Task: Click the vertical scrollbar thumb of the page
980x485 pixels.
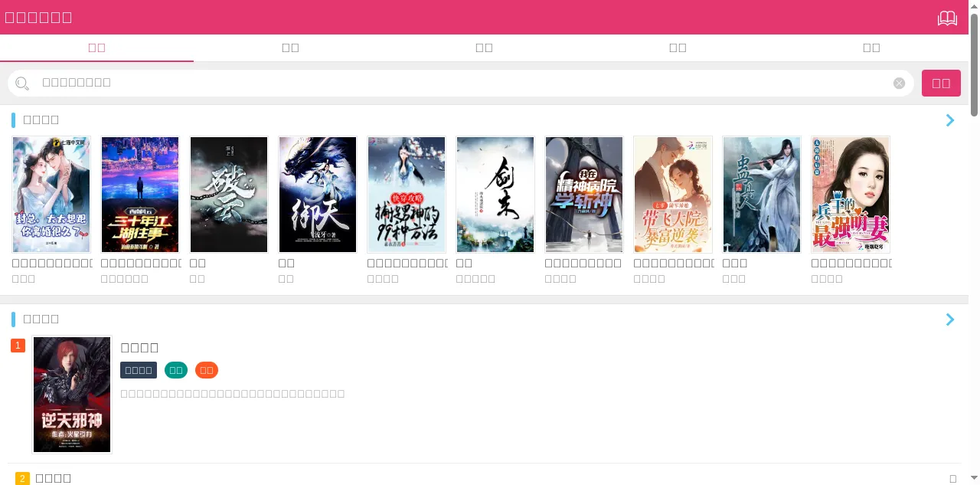Action: (x=974, y=65)
